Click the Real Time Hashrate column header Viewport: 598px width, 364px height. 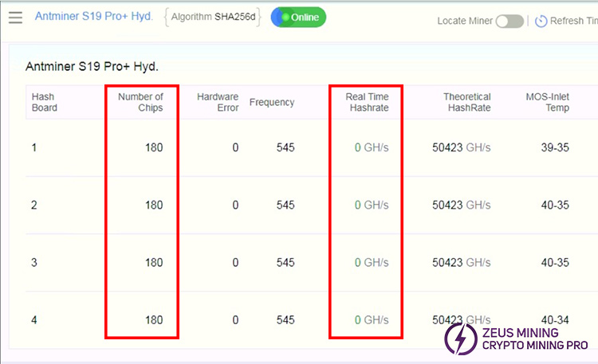[x=367, y=102]
